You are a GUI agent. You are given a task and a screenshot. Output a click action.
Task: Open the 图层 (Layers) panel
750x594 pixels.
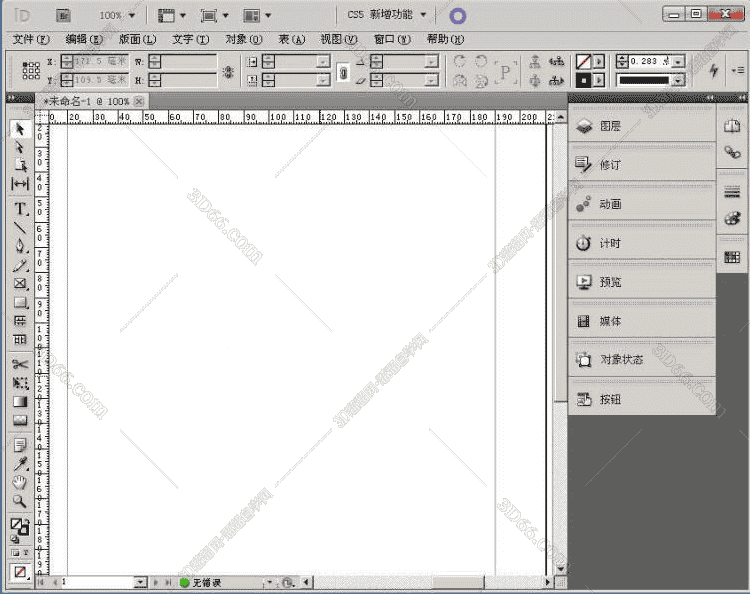point(610,126)
